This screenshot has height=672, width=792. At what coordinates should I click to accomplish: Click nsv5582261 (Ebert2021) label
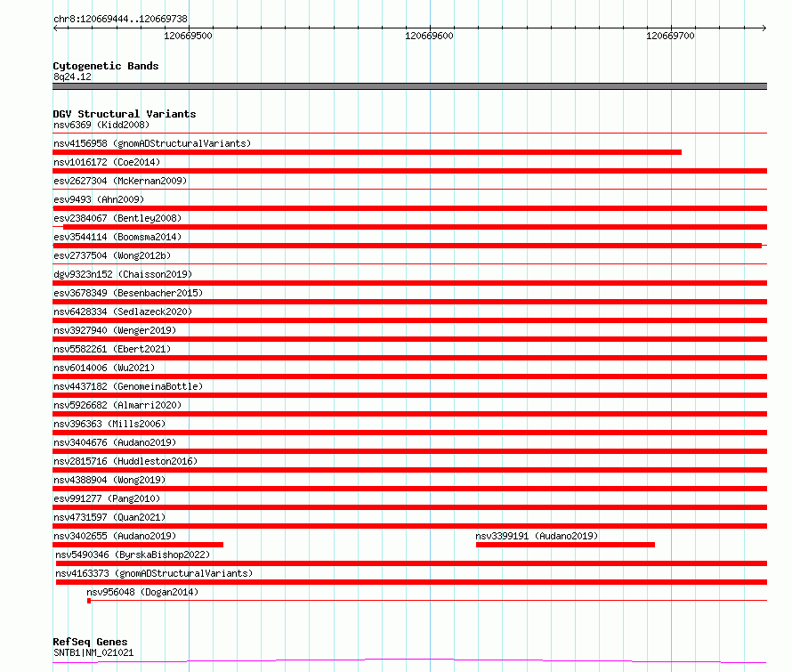click(112, 349)
